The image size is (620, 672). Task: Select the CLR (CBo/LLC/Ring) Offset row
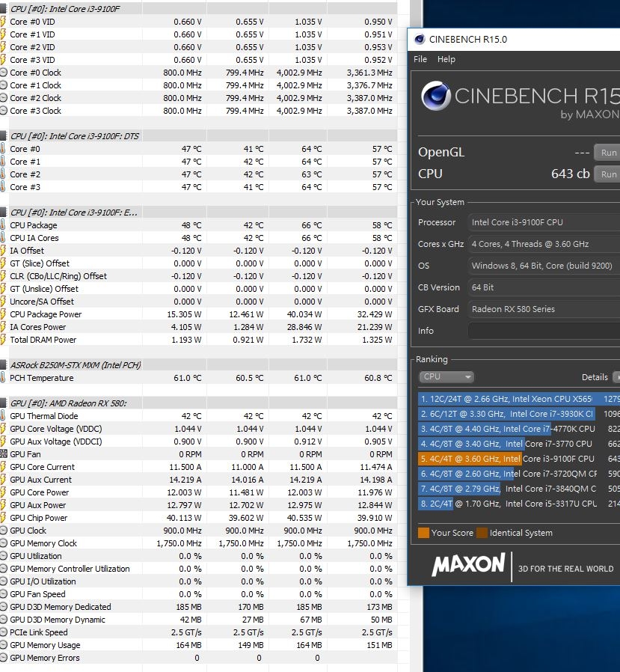coord(199,276)
